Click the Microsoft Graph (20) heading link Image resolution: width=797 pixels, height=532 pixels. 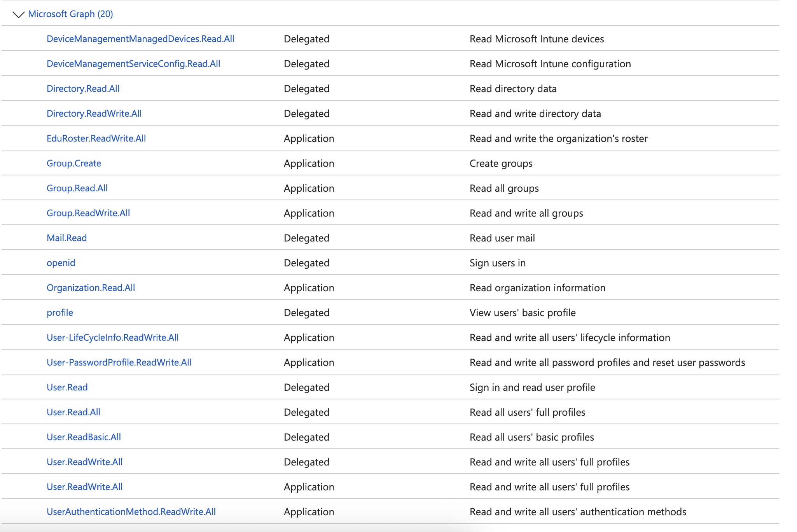(x=70, y=14)
